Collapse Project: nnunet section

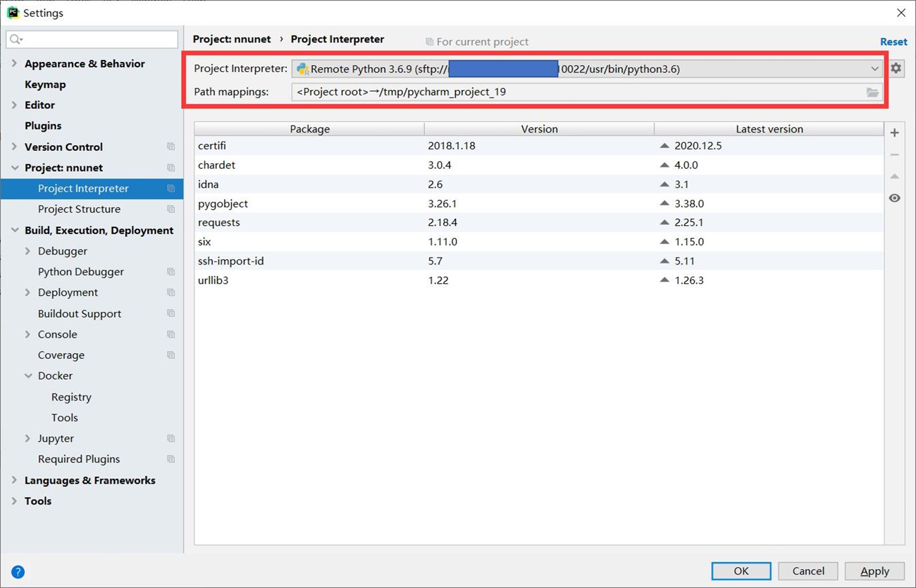click(x=14, y=167)
